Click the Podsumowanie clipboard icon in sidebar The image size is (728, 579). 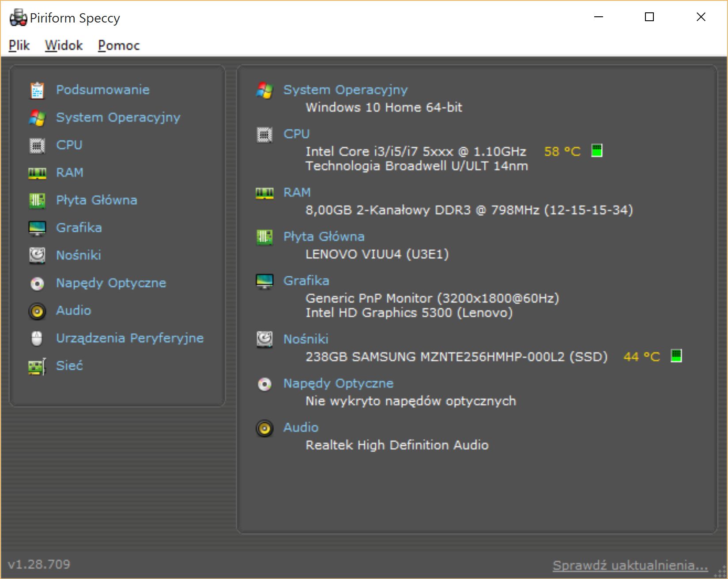click(x=37, y=90)
